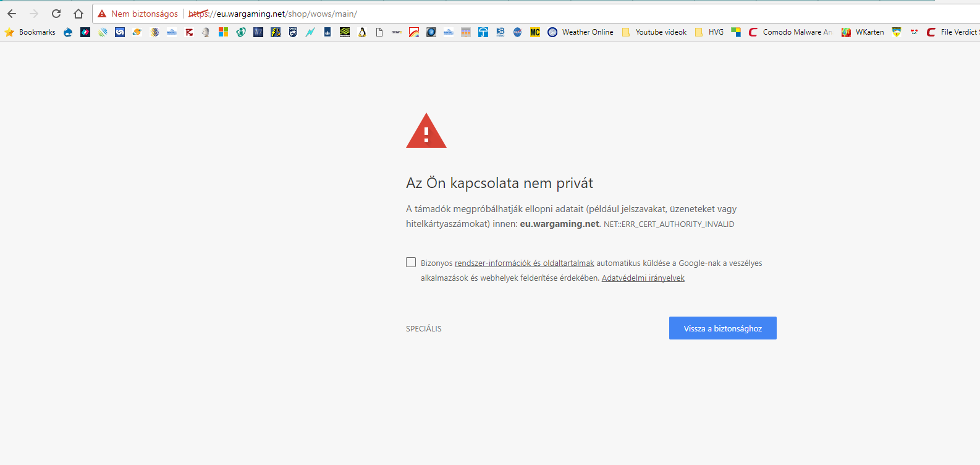Open the yellow MC bookmark icon
The image size is (980, 465).
tap(535, 32)
